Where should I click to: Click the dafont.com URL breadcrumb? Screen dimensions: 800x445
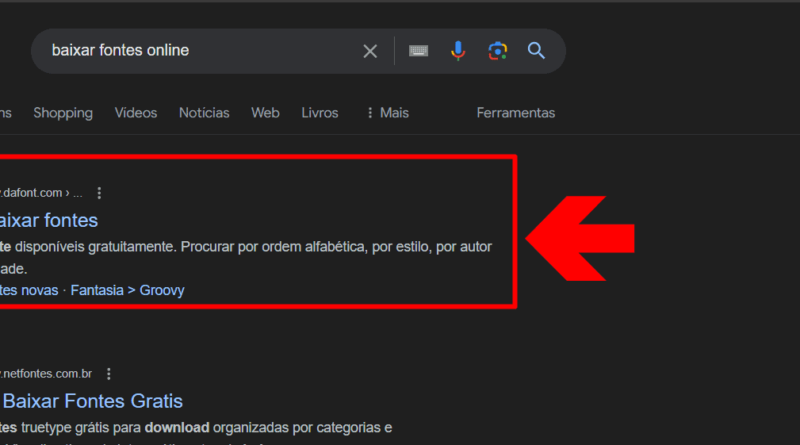(x=41, y=193)
